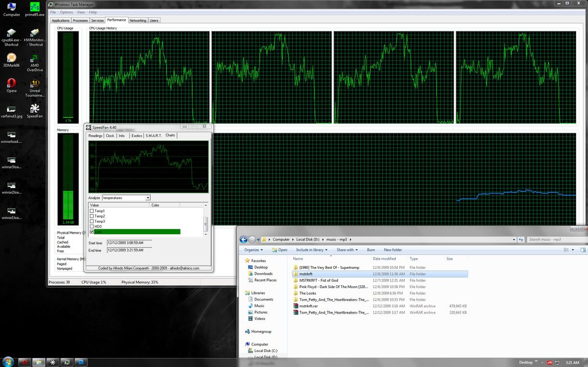Click the Burn button in Explorer
The image size is (588, 367).
(371, 250)
